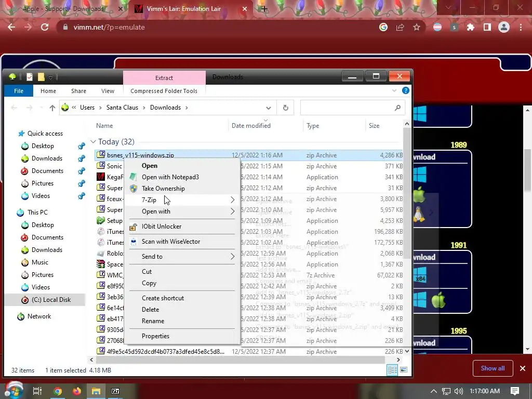Screen dimensions: 532x399
Task: Click the Downloads breadcrumb chevron
Action: pyautogui.click(x=187, y=108)
